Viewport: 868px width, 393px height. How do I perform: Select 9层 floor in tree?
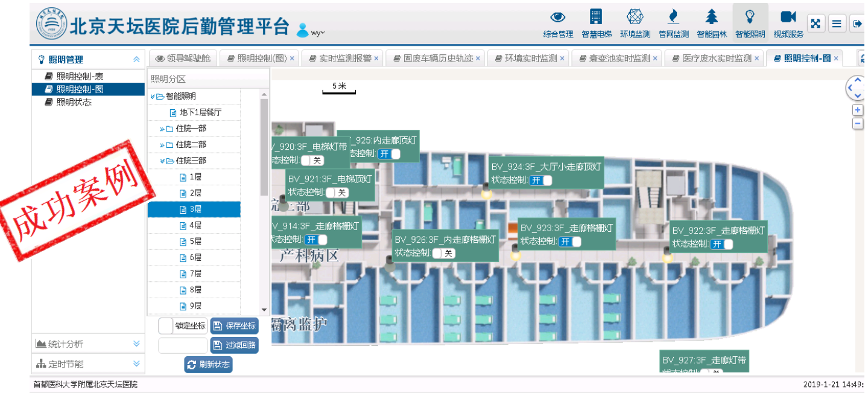click(x=195, y=305)
